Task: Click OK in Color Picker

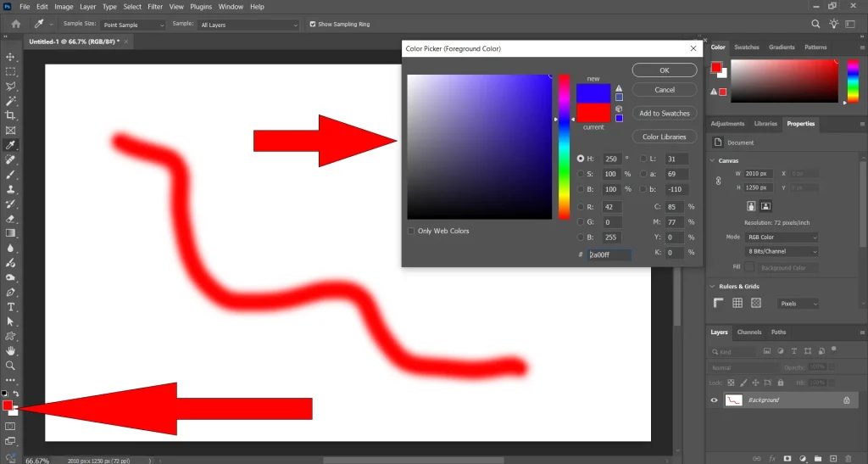Action: click(x=665, y=70)
